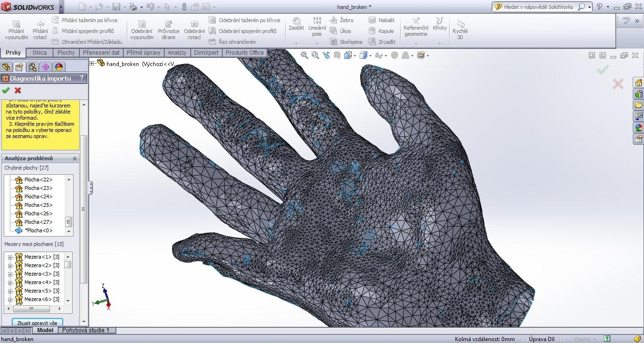Select the Kopule dome tool

point(381,31)
